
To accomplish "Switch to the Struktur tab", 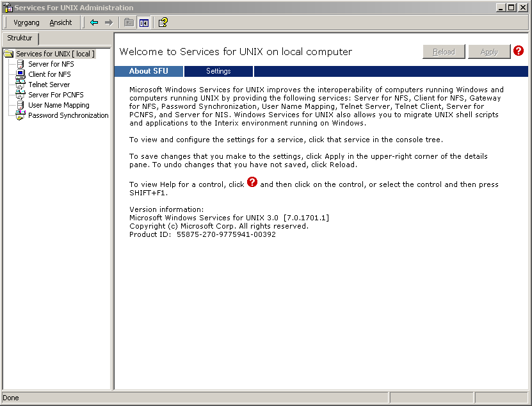I will tap(20, 38).
